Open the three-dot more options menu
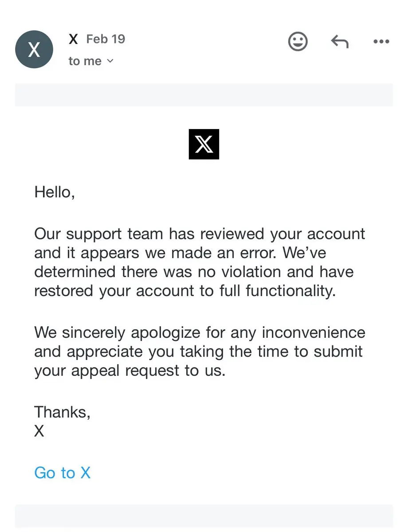This screenshot has height=532, width=408. 381,42
